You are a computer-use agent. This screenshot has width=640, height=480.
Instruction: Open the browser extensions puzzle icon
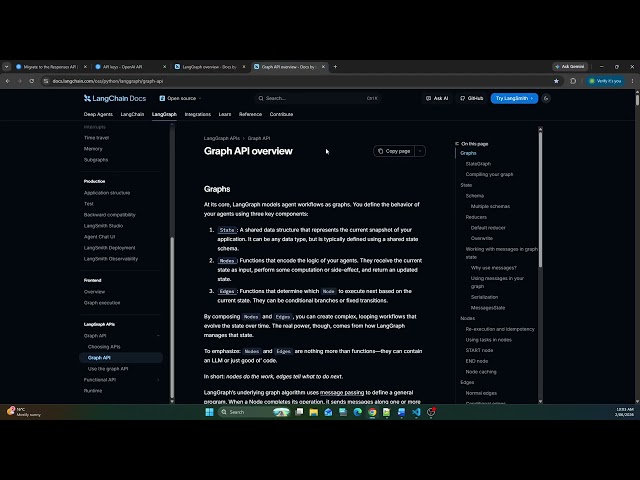point(573,81)
